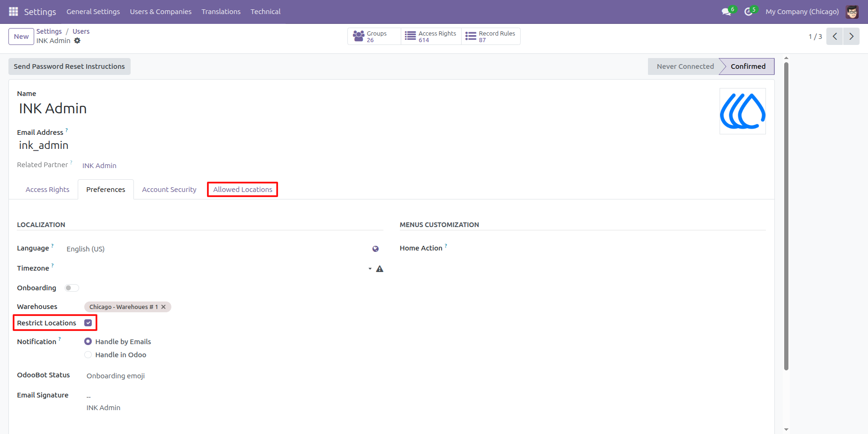Viewport: 868px width, 434px height.
Task: Open the user avatar menu
Action: [852, 12]
